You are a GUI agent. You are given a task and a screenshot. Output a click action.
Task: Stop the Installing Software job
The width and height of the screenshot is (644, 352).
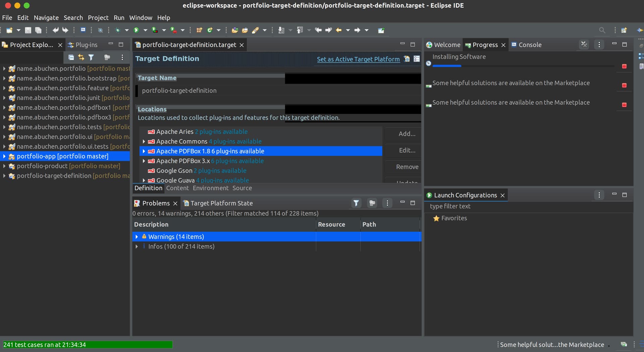[624, 66]
